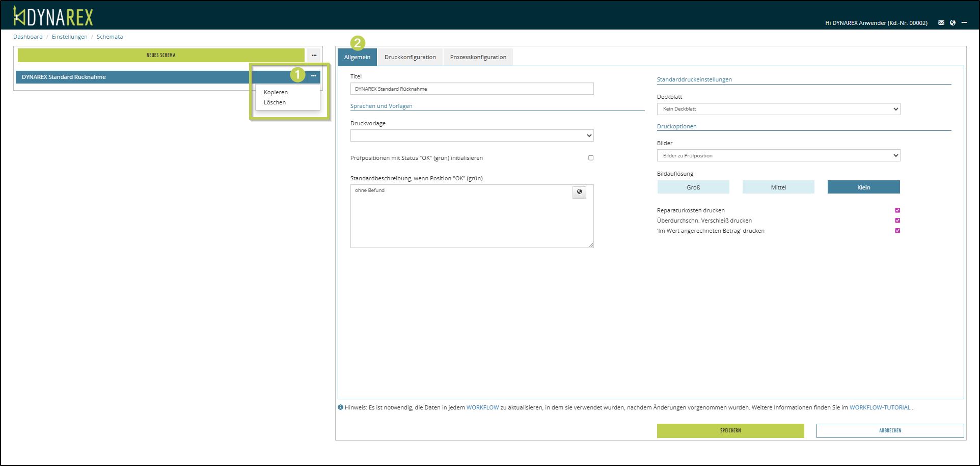Open the Druckvorlage dropdown
The width and height of the screenshot is (980, 466).
(x=472, y=135)
